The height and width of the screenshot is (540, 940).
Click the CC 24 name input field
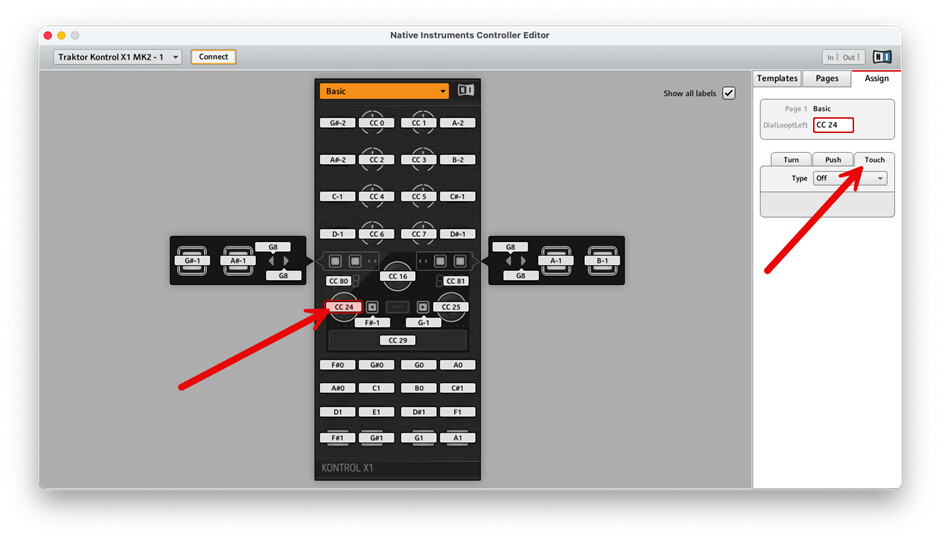pos(832,125)
